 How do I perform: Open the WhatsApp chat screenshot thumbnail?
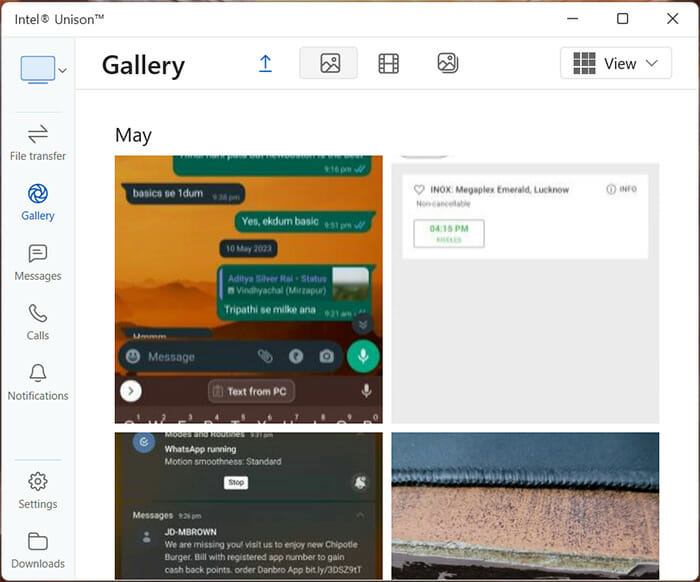pos(248,289)
